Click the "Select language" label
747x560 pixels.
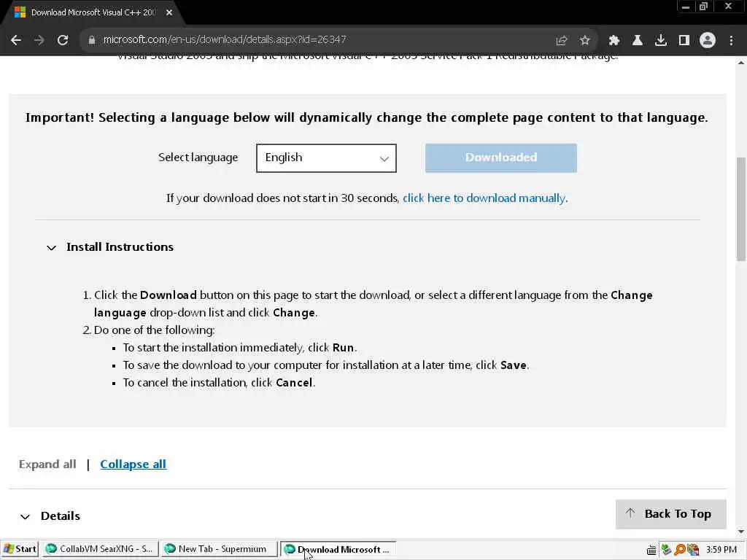[198, 157]
